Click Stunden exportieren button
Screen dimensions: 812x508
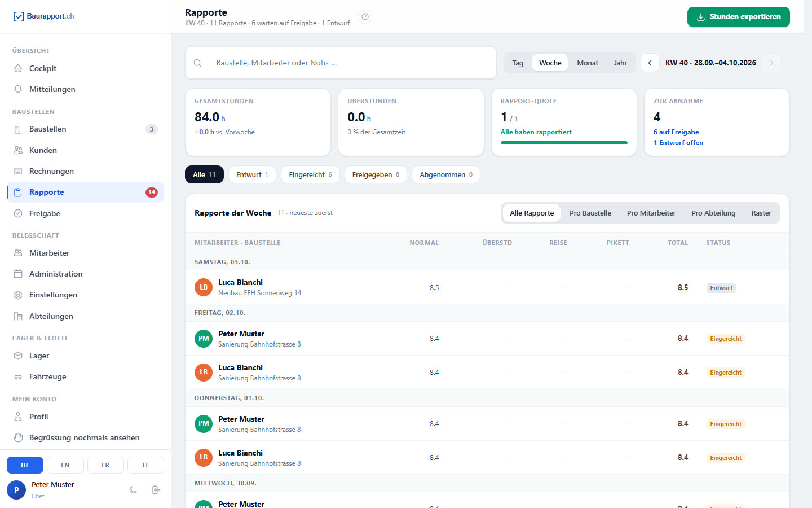click(x=739, y=17)
